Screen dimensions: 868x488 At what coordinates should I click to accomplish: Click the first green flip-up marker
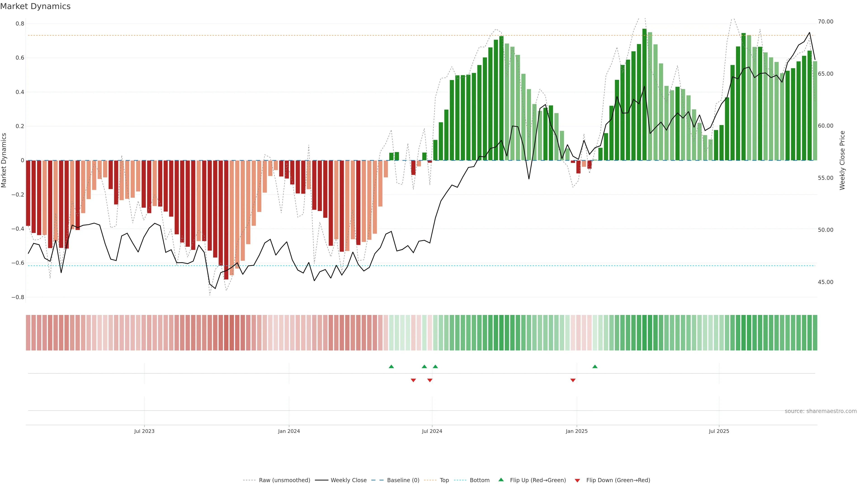[x=391, y=366]
